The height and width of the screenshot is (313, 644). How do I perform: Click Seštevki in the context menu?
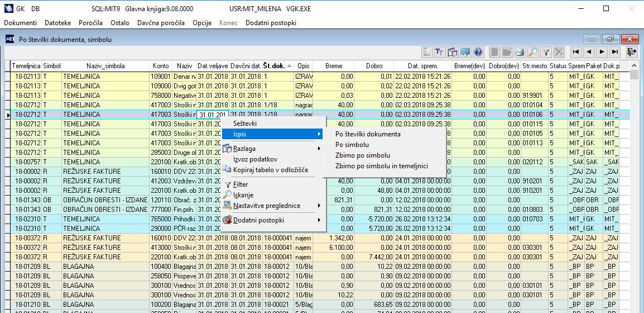(x=245, y=123)
